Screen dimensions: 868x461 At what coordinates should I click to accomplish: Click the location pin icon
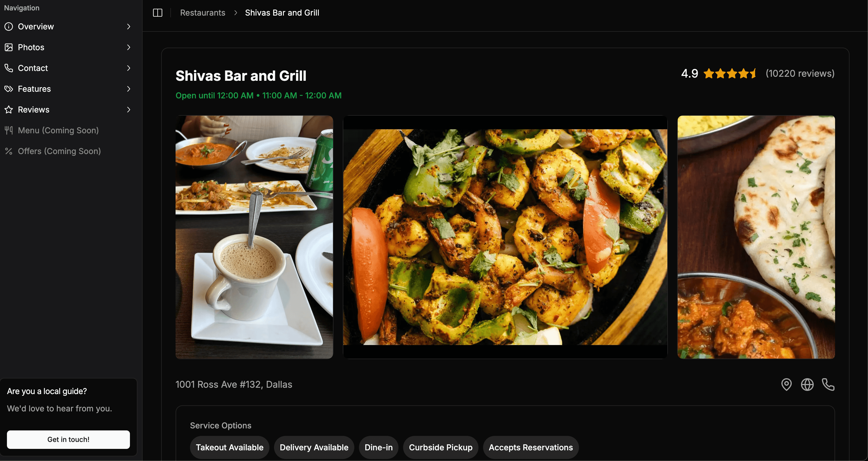coord(787,384)
